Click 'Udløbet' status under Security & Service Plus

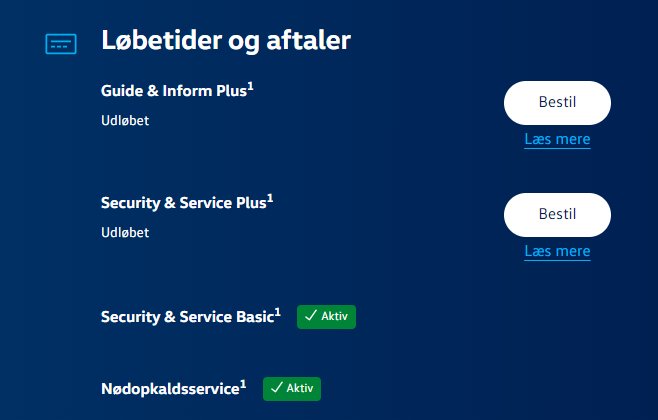point(125,233)
